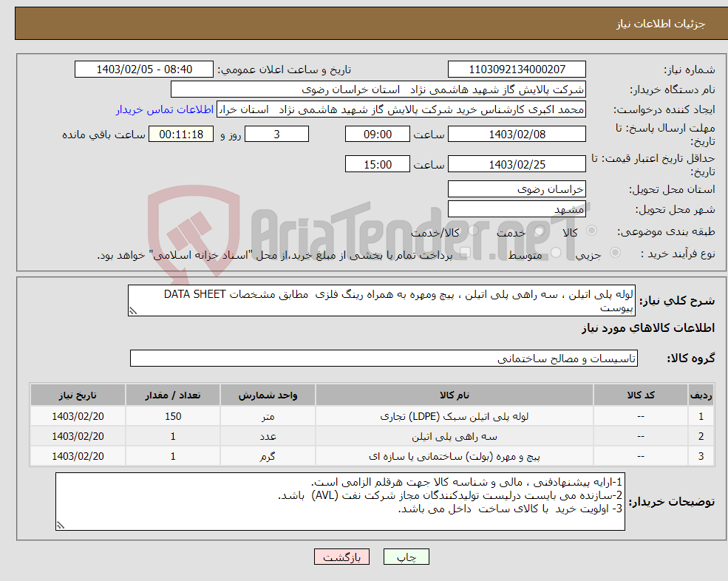The image size is (728, 581).
Task: Click unit متر in row 1
Action: click(268, 417)
